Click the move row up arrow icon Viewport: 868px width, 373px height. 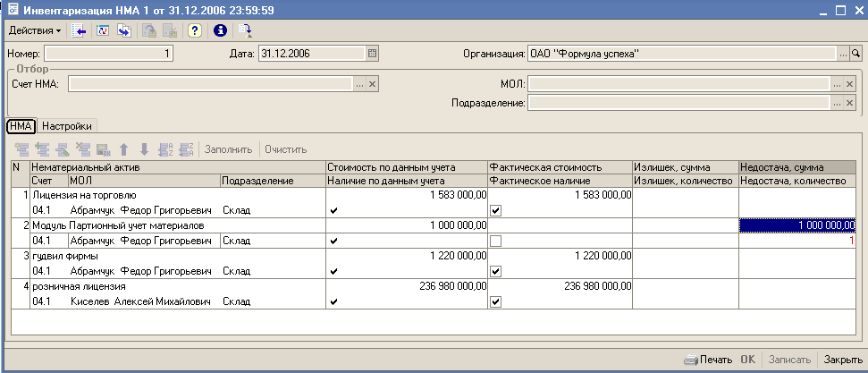[x=124, y=148]
